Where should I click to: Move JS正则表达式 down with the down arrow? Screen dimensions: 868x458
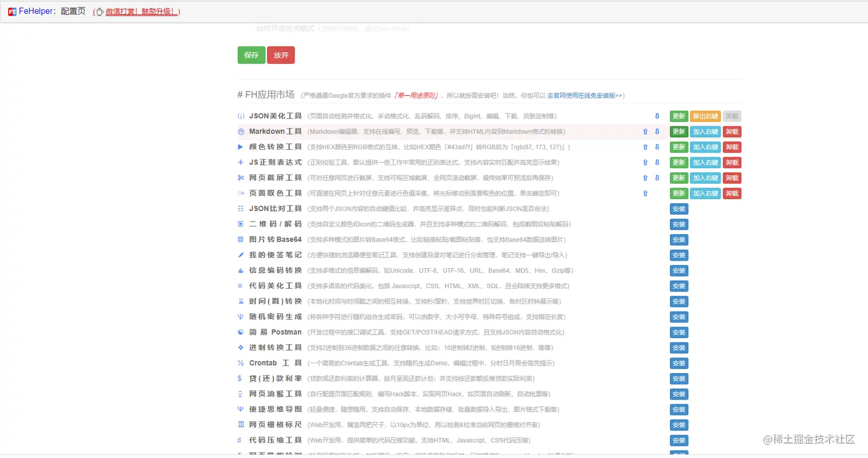[657, 162]
